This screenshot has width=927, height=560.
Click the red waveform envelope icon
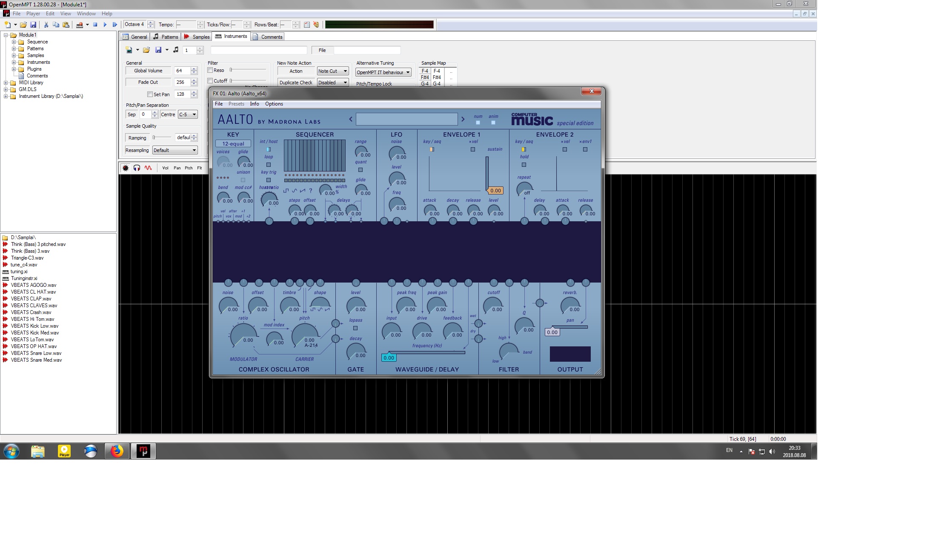148,168
